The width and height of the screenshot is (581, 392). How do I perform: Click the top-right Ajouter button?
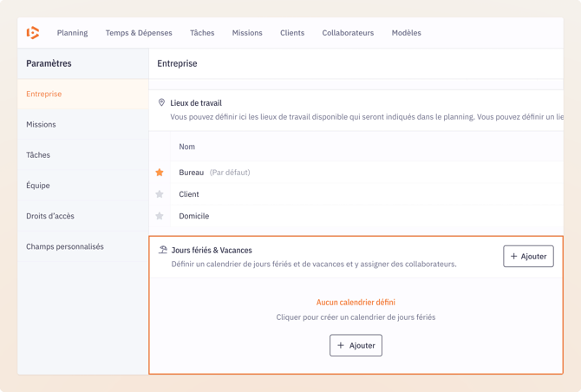[528, 256]
